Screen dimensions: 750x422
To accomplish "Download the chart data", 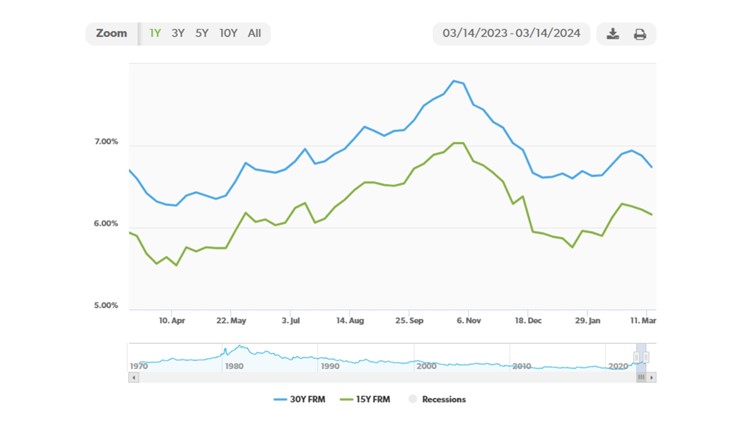I will pos(613,34).
